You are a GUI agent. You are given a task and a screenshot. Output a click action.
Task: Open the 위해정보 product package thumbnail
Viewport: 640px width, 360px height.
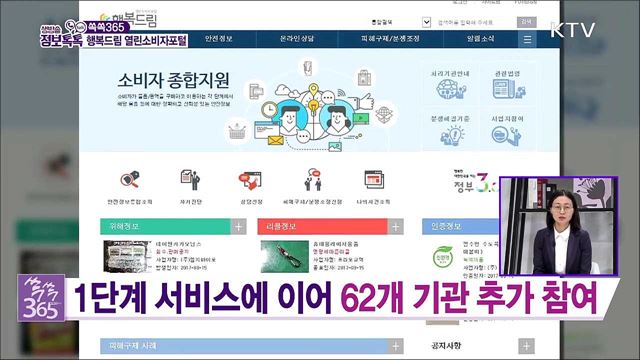pos(127,256)
